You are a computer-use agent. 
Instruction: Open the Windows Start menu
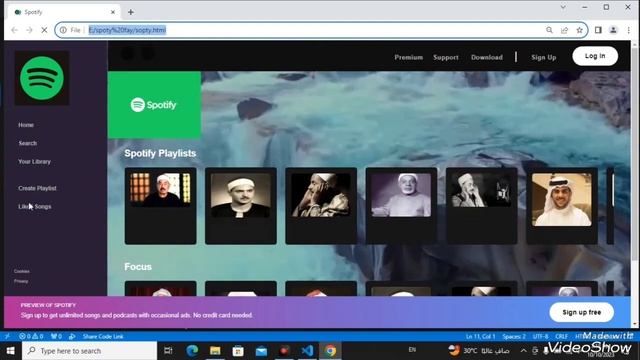(11, 351)
